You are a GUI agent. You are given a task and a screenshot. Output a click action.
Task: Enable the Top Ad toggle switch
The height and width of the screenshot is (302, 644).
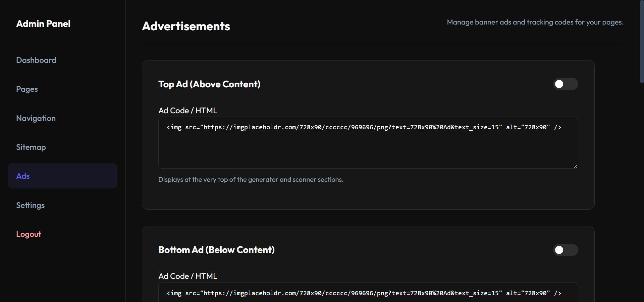pos(565,84)
